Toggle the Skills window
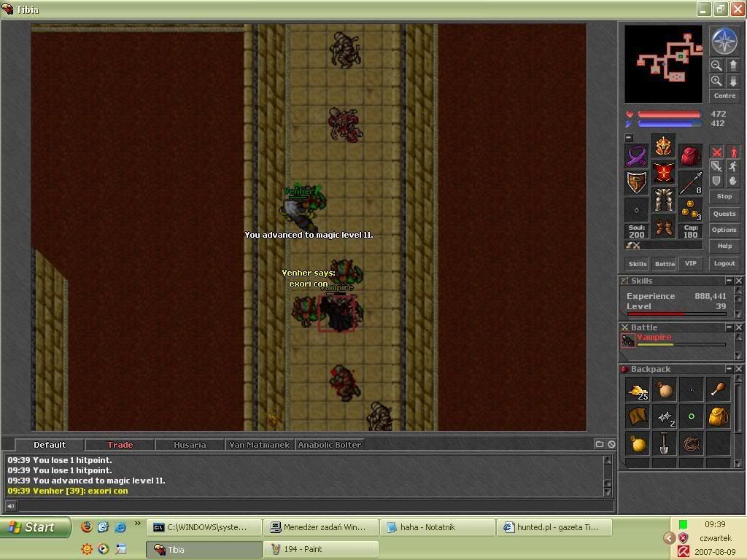Viewport: 747px width, 560px height. tap(637, 264)
